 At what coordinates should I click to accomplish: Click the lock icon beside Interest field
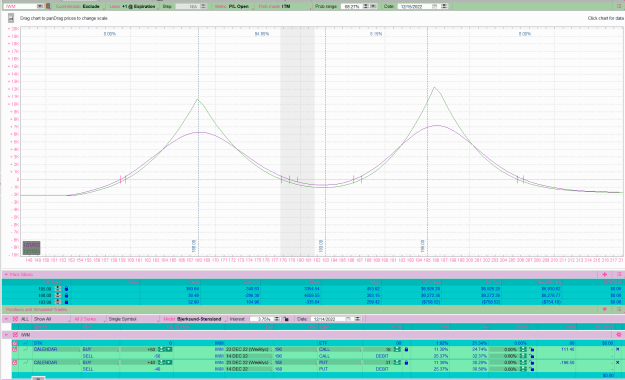click(x=286, y=319)
